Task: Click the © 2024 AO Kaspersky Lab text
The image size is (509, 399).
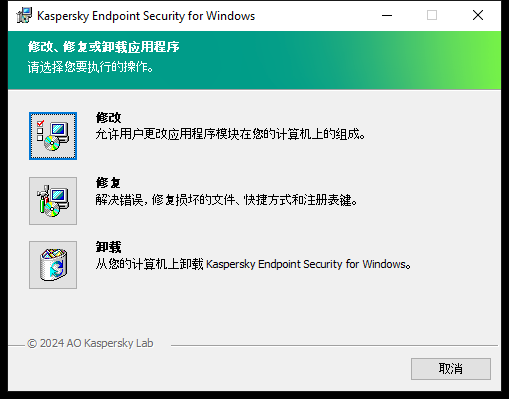Action: pos(90,343)
